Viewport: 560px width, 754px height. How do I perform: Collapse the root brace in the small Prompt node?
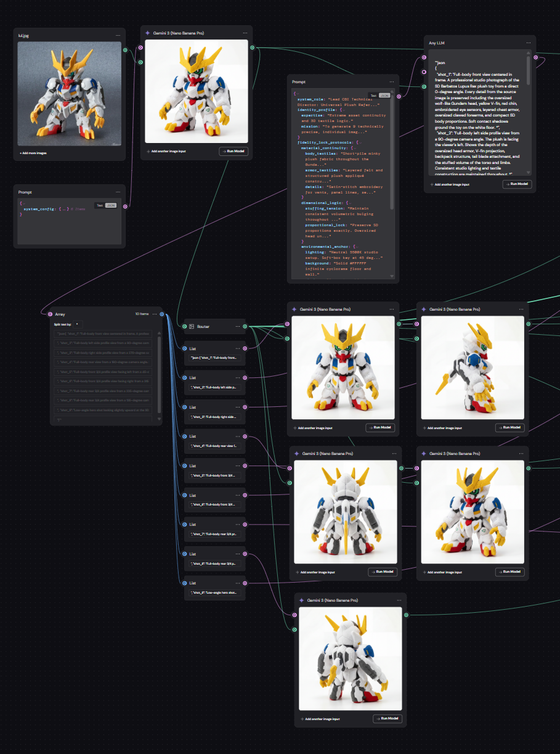pos(25,203)
